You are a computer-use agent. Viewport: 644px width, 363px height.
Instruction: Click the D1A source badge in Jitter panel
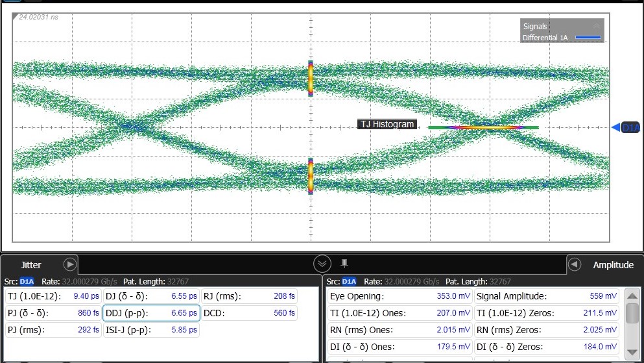tap(27, 281)
